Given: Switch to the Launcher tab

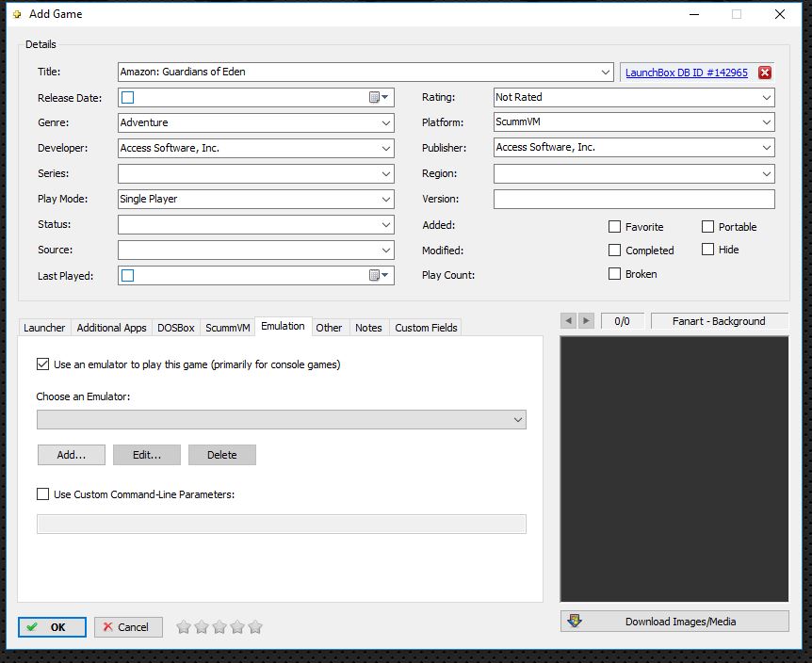Looking at the screenshot, I should (x=44, y=328).
